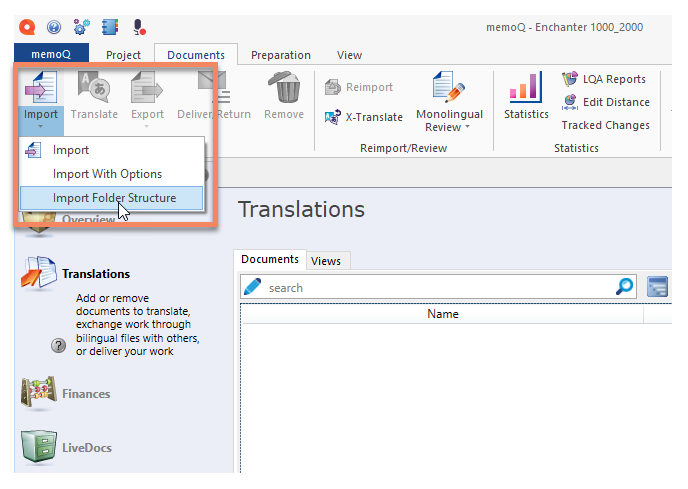Open the LiveDocs cabinet icon
Image resolution: width=688 pixels, height=489 pixels.
pos(39,446)
